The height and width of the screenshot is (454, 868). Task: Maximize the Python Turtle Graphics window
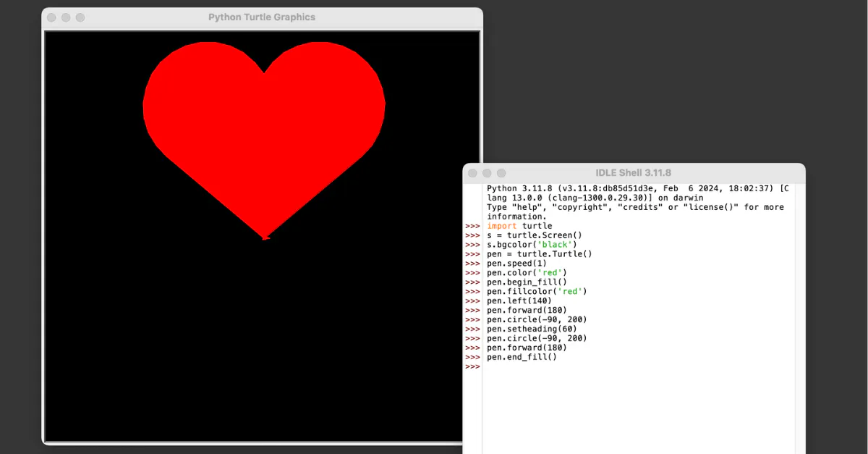[x=80, y=17]
